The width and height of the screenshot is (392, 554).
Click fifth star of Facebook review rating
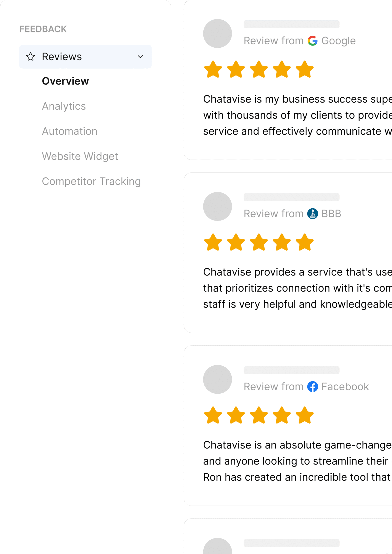304,415
